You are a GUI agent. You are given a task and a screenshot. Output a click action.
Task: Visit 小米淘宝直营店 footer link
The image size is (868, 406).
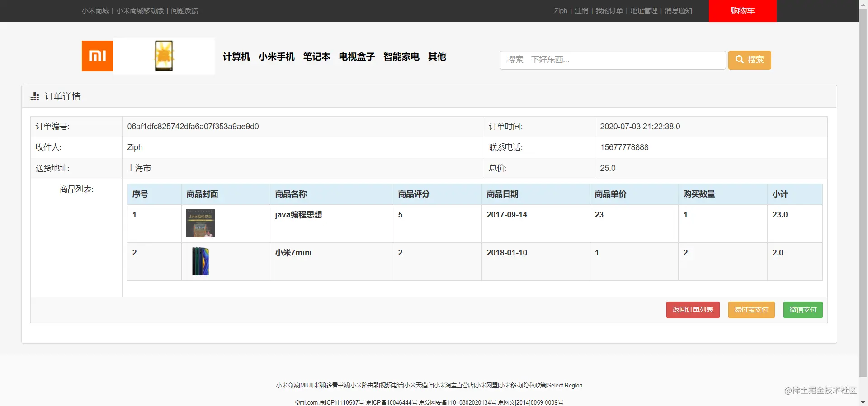pos(454,386)
